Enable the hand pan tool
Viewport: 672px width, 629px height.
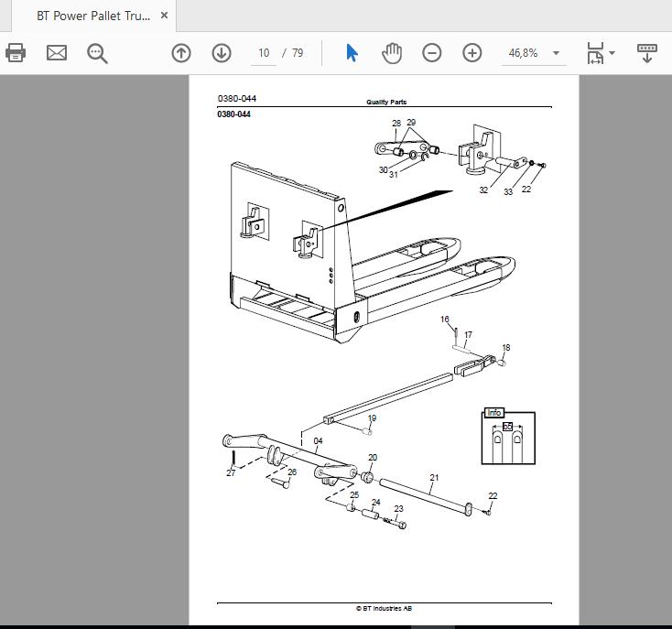[392, 53]
